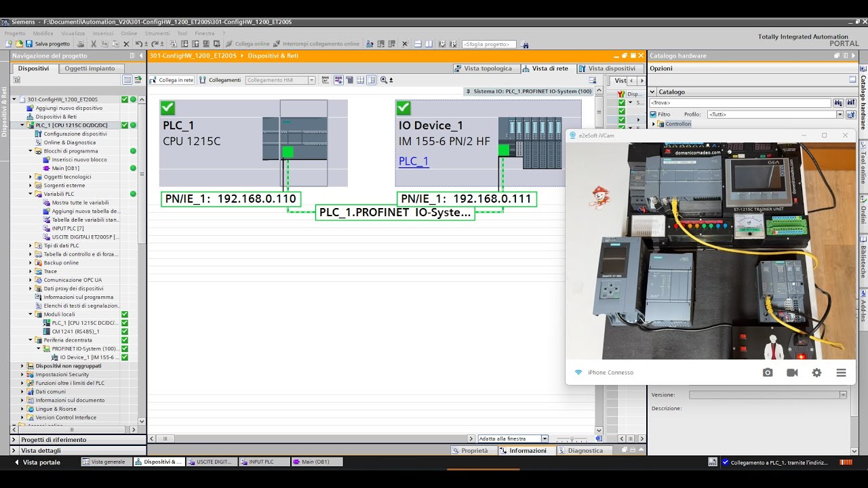Click Interrompi collegamento online

point(317,44)
